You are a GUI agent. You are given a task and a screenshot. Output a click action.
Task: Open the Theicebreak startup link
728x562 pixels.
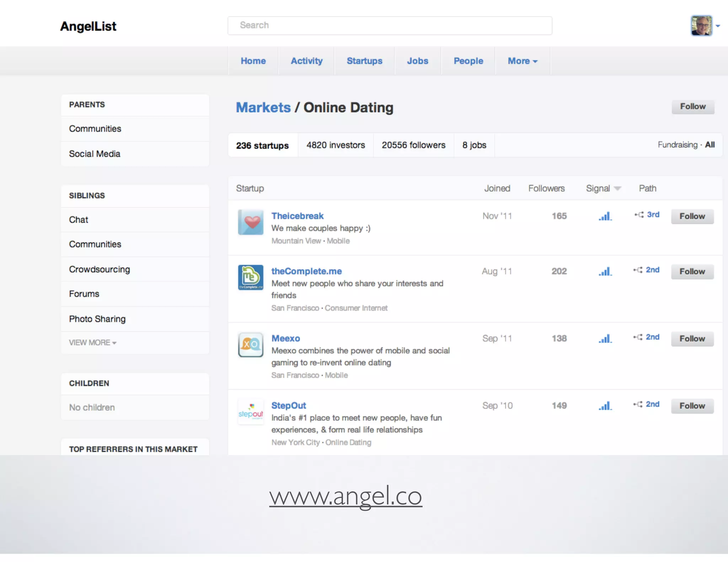298,216
